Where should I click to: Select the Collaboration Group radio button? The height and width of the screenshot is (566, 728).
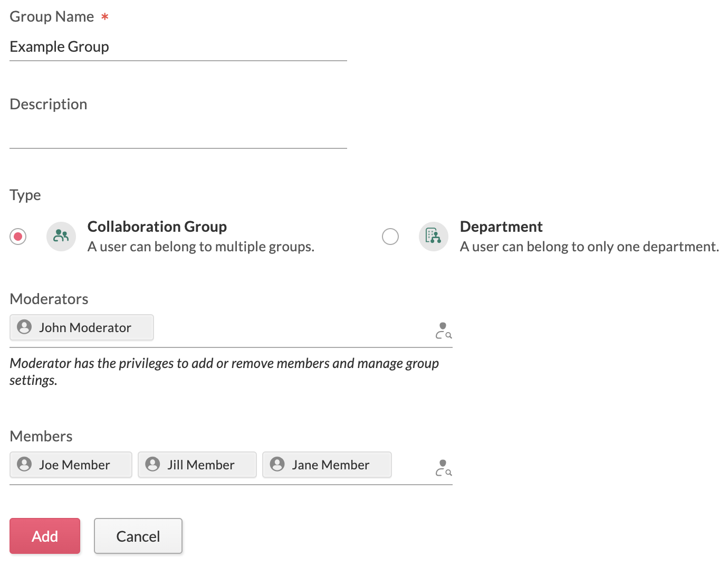[x=18, y=237]
